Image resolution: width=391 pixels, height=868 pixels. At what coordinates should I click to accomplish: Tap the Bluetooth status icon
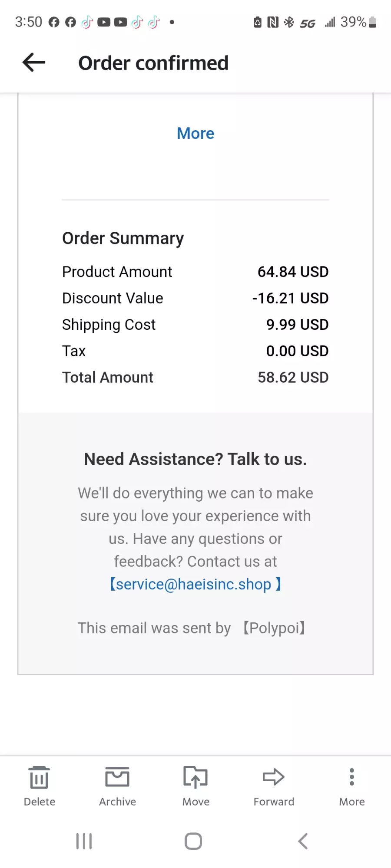coord(289,22)
